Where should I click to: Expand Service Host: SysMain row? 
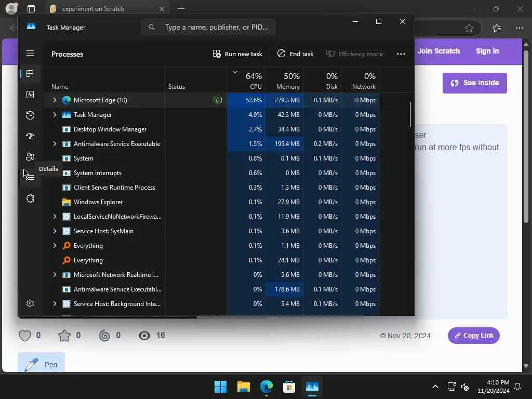coord(55,231)
